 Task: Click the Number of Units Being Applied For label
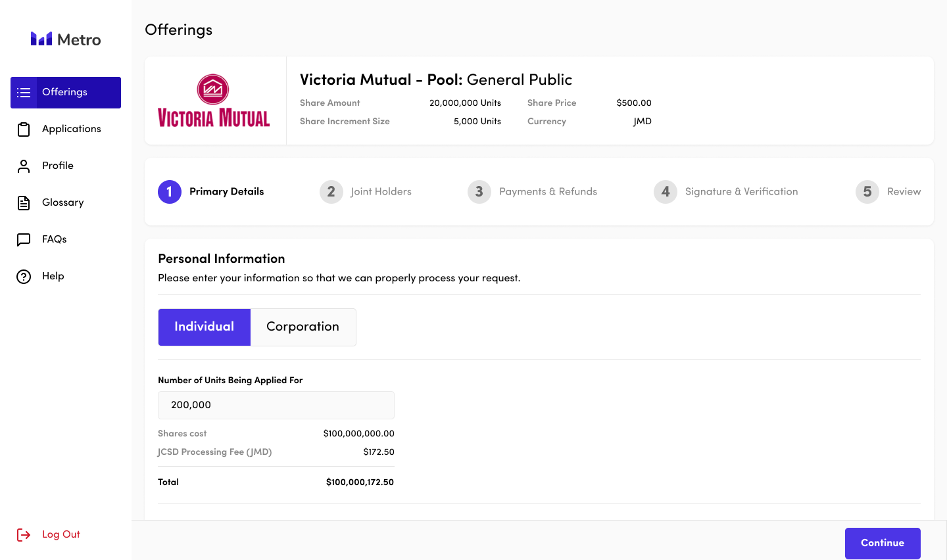tap(230, 381)
